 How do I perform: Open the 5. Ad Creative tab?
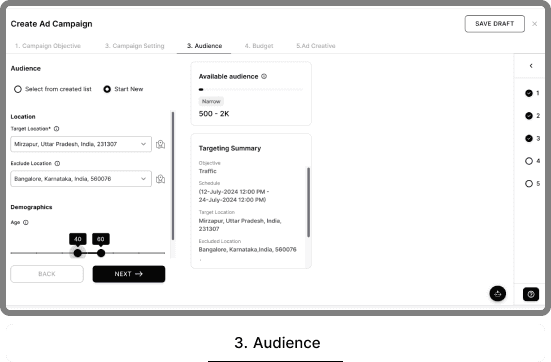(x=316, y=46)
